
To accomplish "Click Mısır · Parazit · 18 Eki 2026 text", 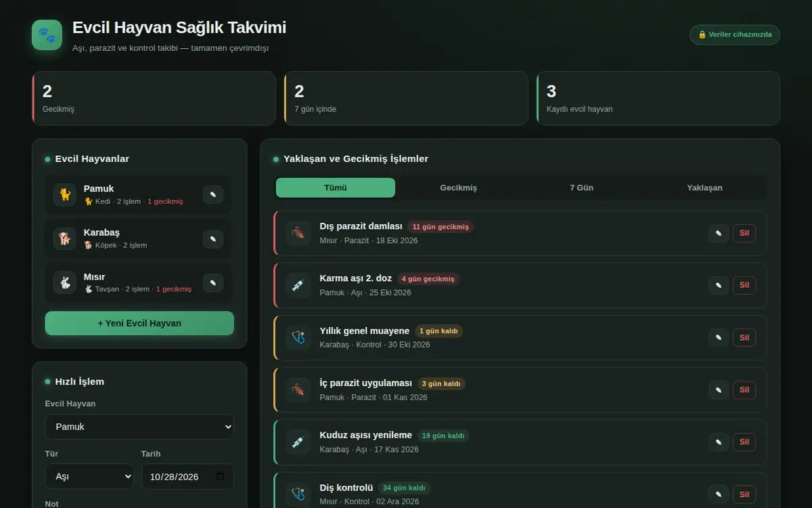I will (369, 240).
